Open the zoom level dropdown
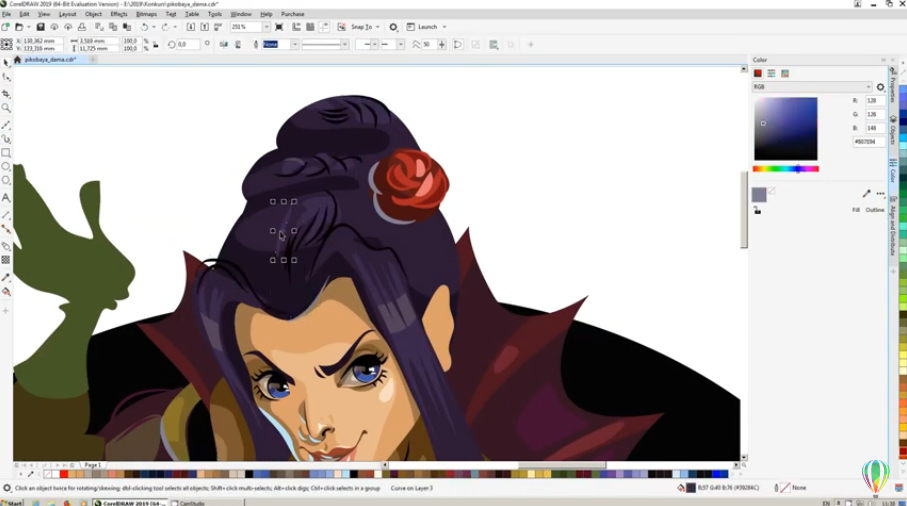Viewport: 907px width, 506px height. click(x=266, y=27)
